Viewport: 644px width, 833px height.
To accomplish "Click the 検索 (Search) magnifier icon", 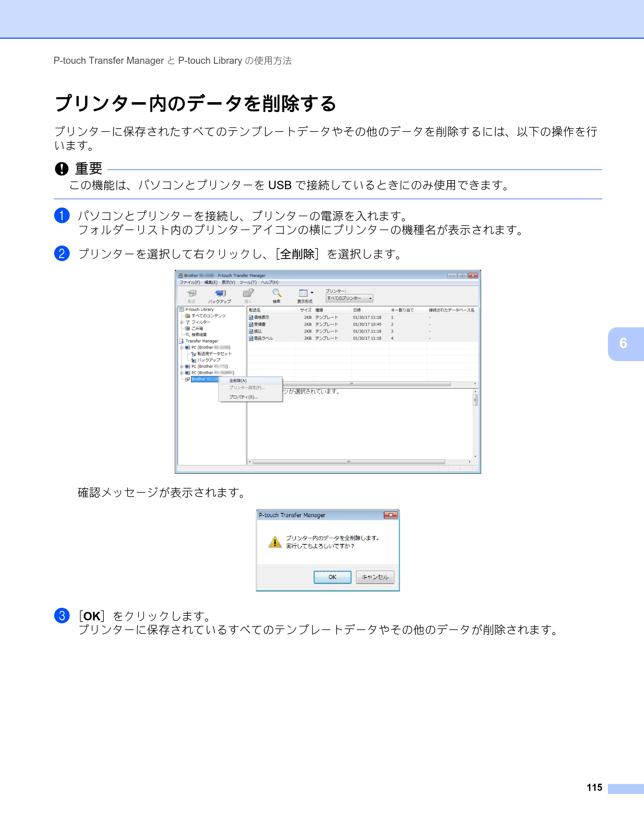I will tap(277, 293).
